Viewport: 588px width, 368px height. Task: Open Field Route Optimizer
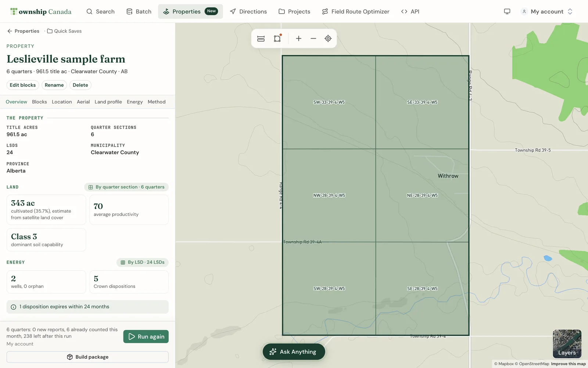(x=355, y=11)
